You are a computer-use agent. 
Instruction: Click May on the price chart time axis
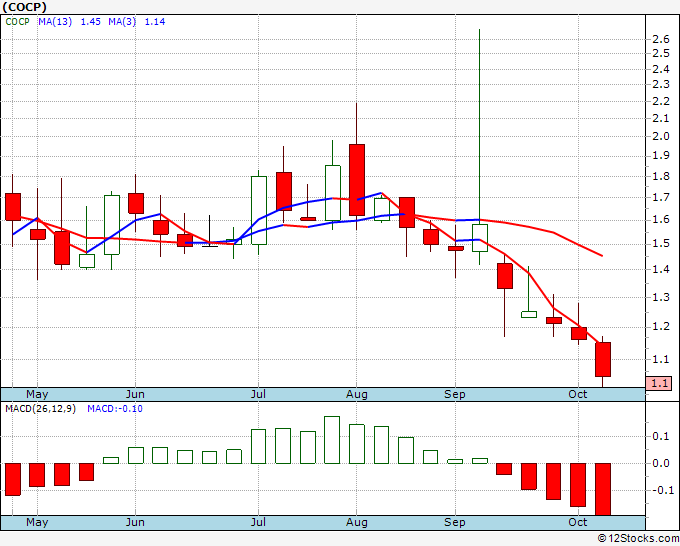(x=37, y=395)
